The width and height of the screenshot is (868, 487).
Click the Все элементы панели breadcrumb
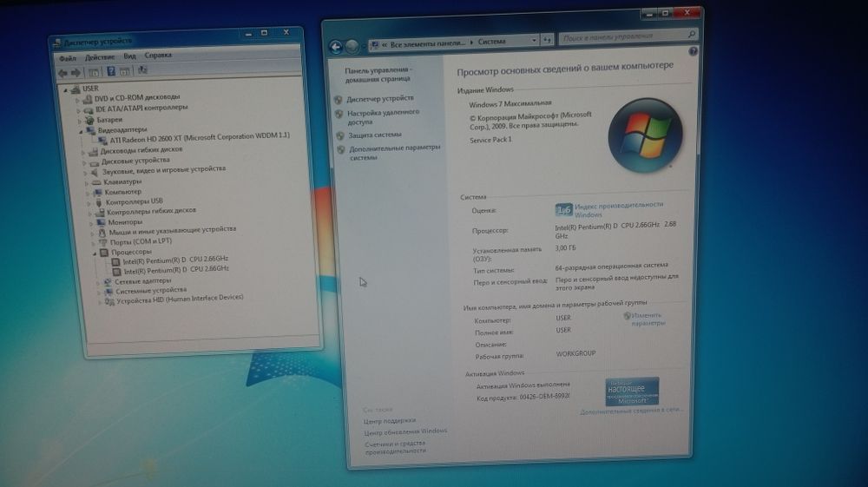pos(428,43)
